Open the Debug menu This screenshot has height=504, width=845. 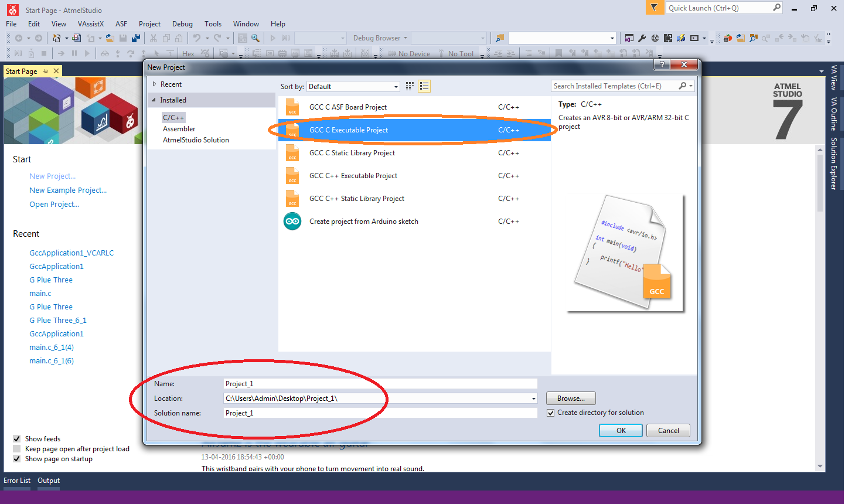[x=182, y=23]
